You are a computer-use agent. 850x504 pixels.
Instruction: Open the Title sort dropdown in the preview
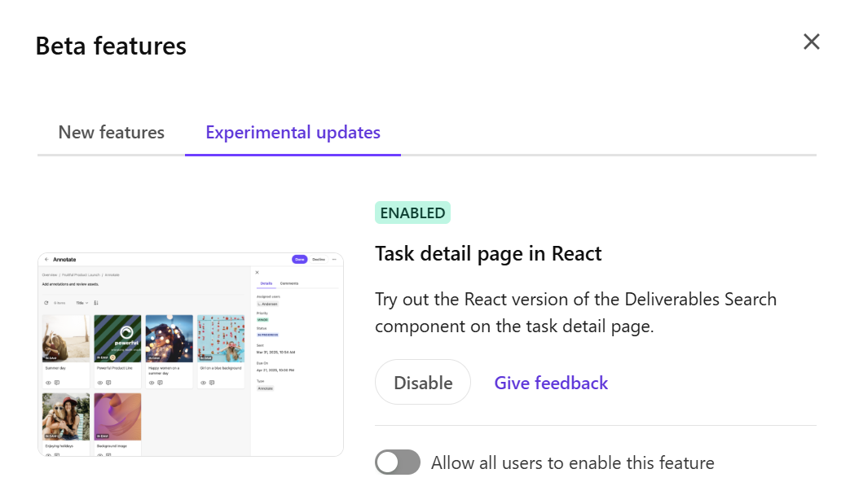81,303
